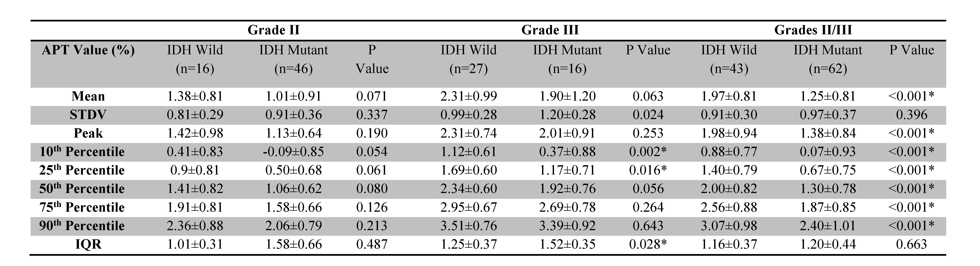Screen dimensions: 980x266
Task: Select the cell showing -0.09±0.85
Action: pyautogui.click(x=293, y=152)
